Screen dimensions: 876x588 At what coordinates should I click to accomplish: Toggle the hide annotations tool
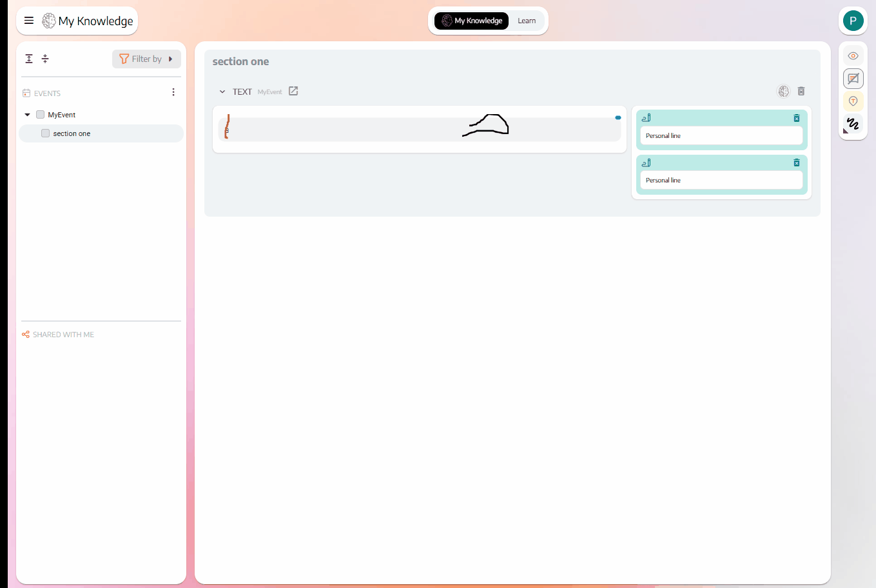pyautogui.click(x=853, y=79)
